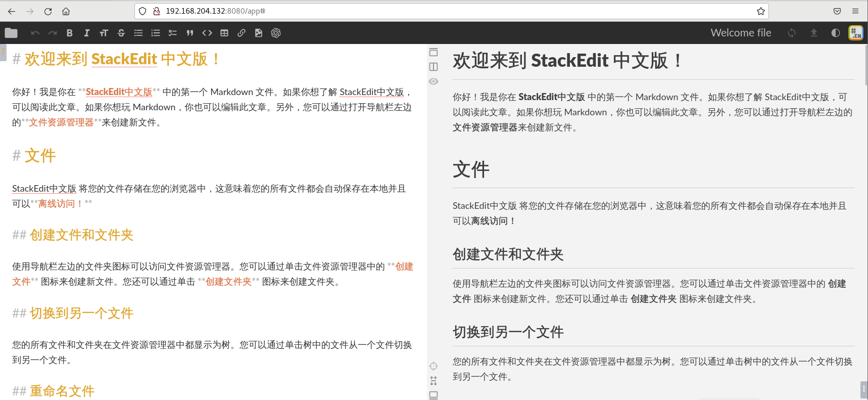Toggle focus mode crosshair icon

click(433, 366)
